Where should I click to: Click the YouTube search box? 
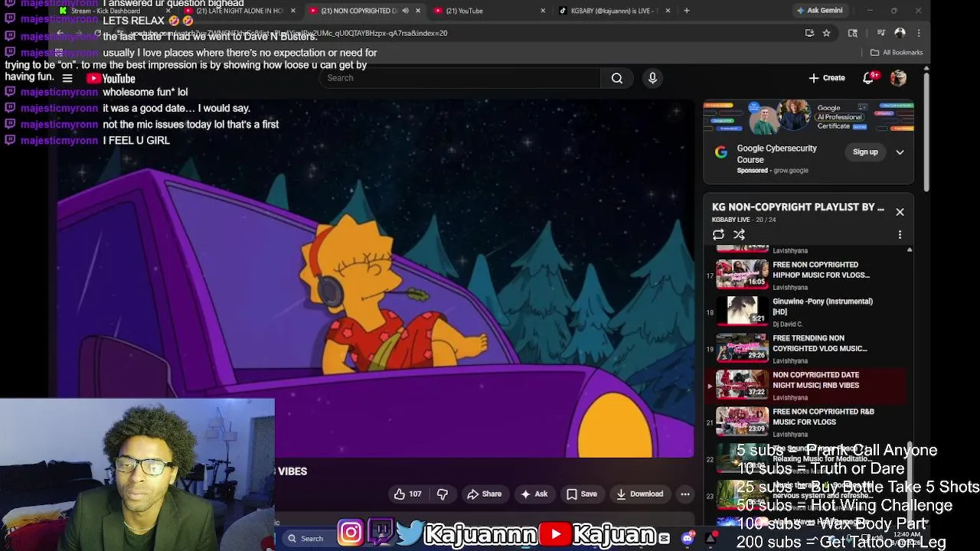(461, 78)
